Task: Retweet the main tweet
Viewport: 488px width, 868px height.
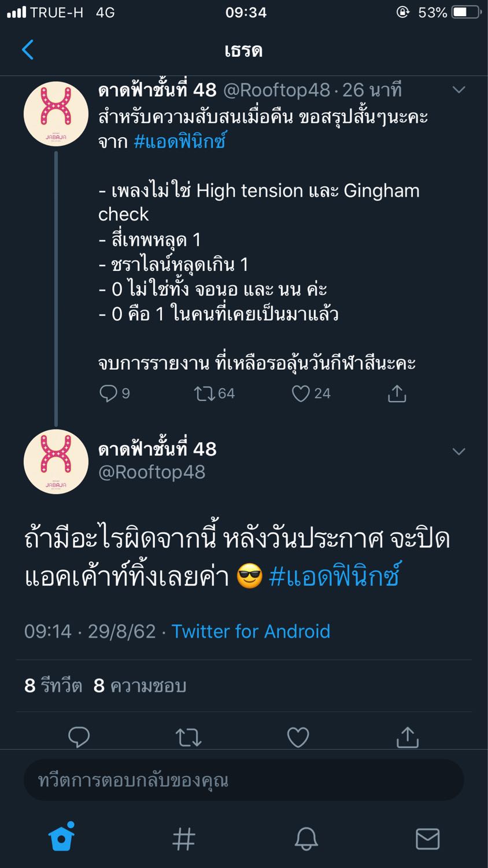Action: (188, 737)
